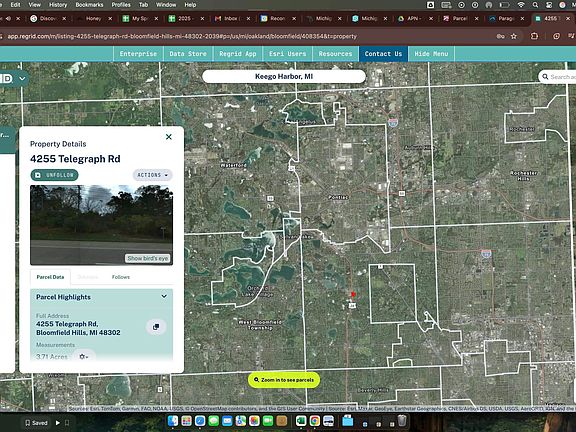This screenshot has height=432, width=576.
Task: Bookmark this page with the star icon
Action: [x=514, y=36]
